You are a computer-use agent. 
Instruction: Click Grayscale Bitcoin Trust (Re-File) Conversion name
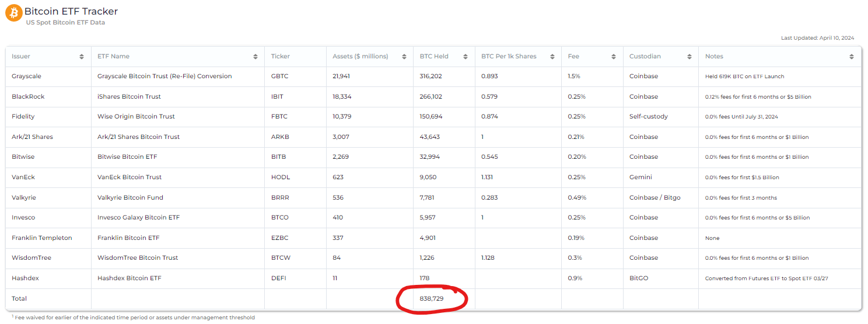(164, 76)
